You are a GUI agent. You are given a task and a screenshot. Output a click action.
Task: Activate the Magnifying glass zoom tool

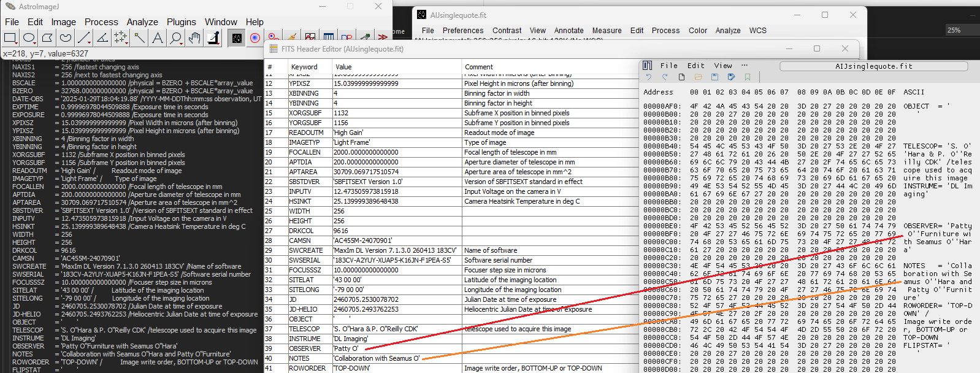(x=176, y=39)
